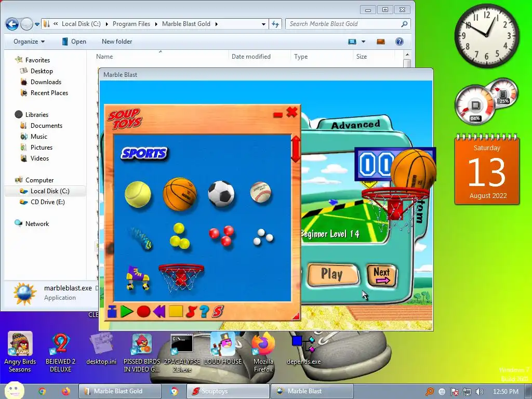Select the depends.exe desktop icon
Viewport: 532px width, 399px height.
click(x=303, y=350)
